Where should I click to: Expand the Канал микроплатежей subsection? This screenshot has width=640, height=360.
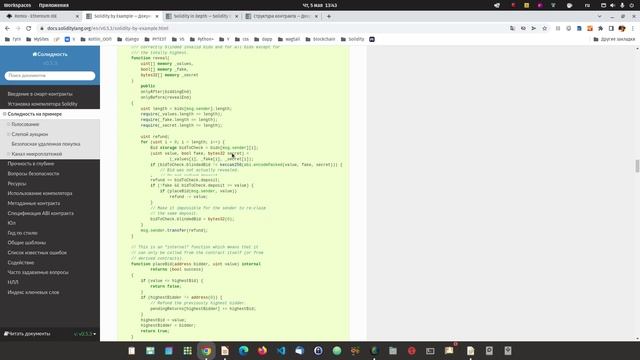pos(9,154)
